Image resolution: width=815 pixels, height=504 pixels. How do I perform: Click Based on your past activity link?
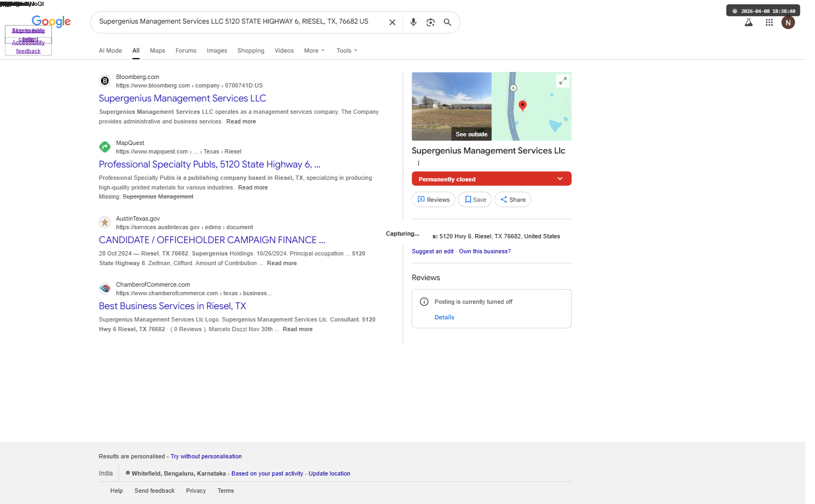click(267, 473)
